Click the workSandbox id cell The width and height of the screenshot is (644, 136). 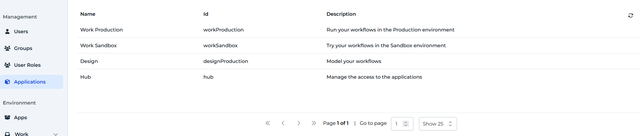click(x=220, y=45)
